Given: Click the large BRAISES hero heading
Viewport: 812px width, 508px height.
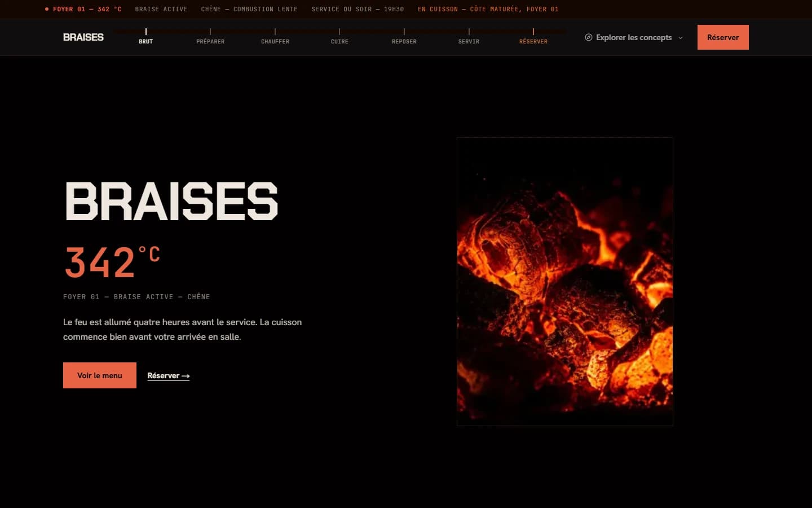Looking at the screenshot, I should pyautogui.click(x=171, y=201).
